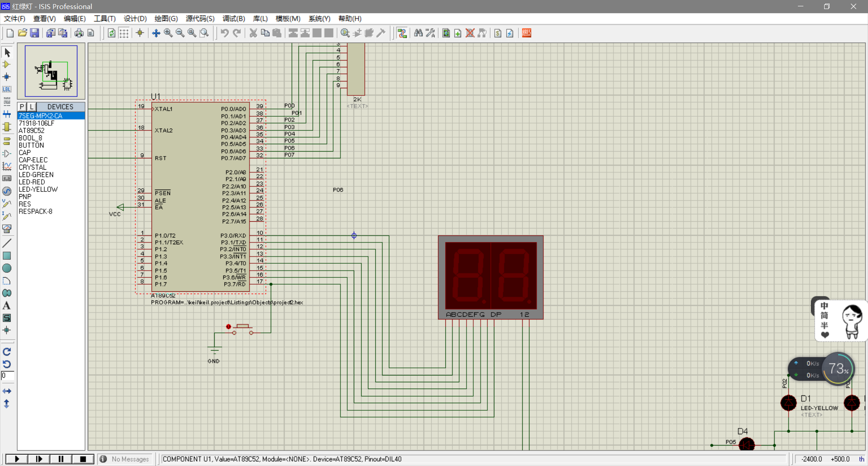Center view at cursor icon
The image size is (868, 466).
pos(156,33)
